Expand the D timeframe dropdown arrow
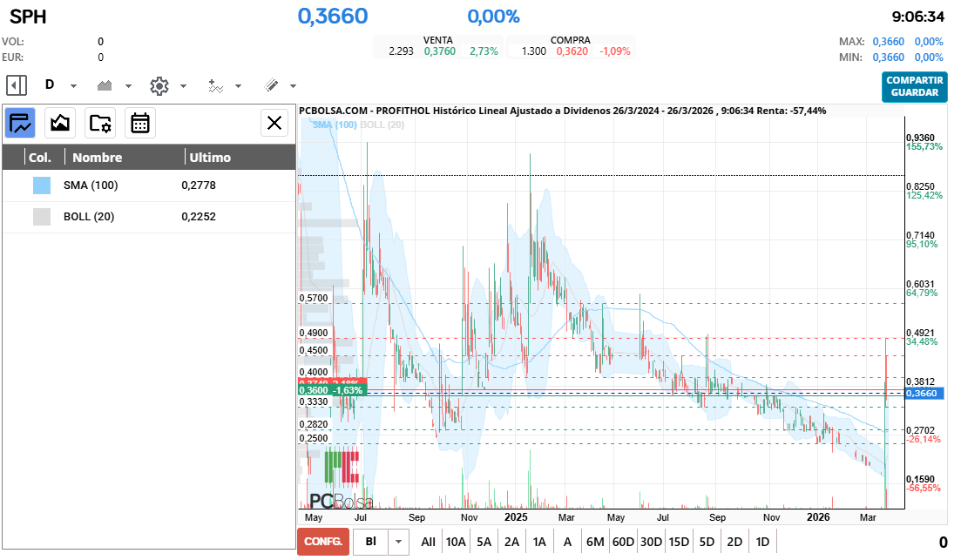961x560 pixels. coord(73,86)
